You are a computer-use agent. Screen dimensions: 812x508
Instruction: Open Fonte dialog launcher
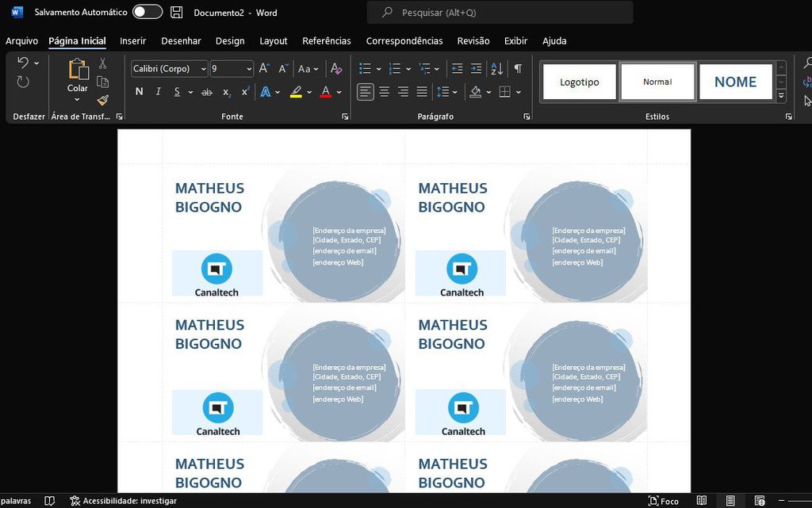pyautogui.click(x=345, y=116)
